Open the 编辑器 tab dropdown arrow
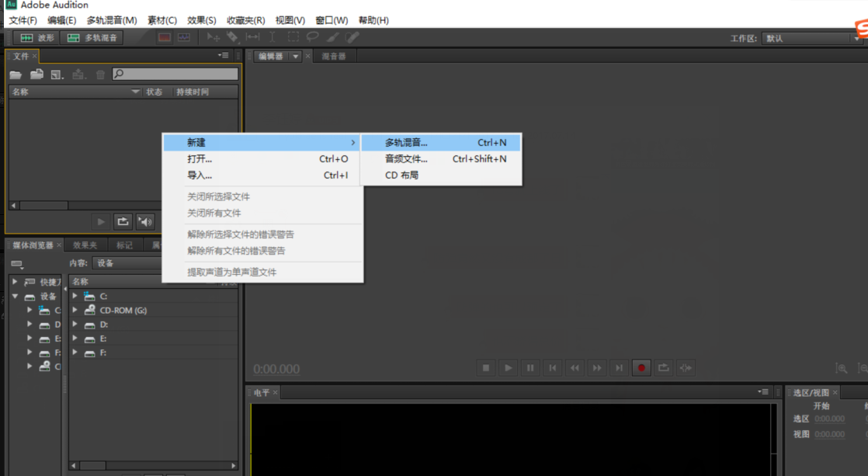The width and height of the screenshot is (868, 476). (296, 57)
